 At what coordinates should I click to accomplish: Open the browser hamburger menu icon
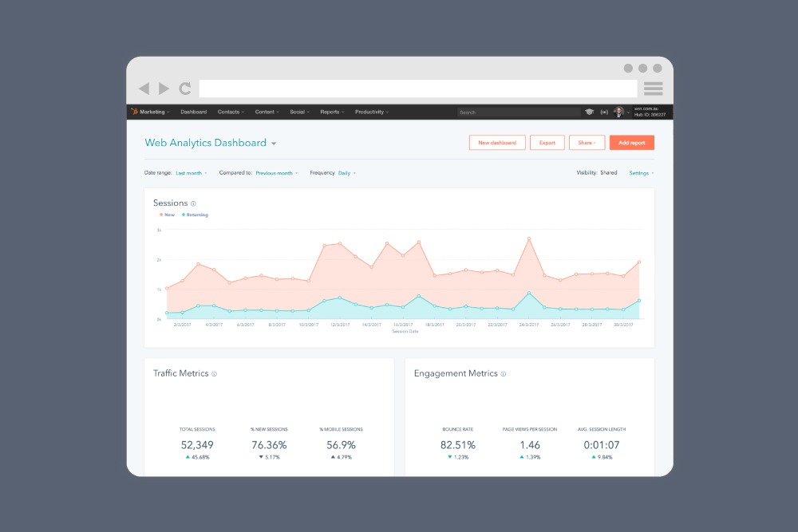click(x=653, y=89)
